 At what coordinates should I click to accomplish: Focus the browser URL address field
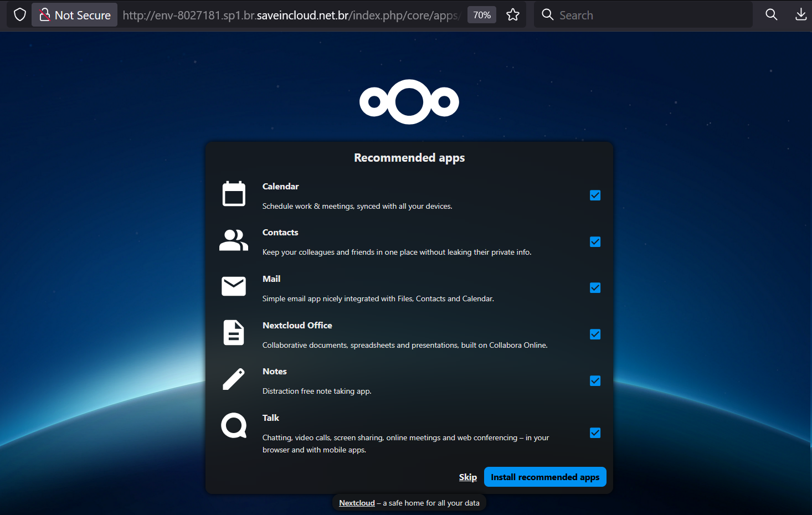291,15
